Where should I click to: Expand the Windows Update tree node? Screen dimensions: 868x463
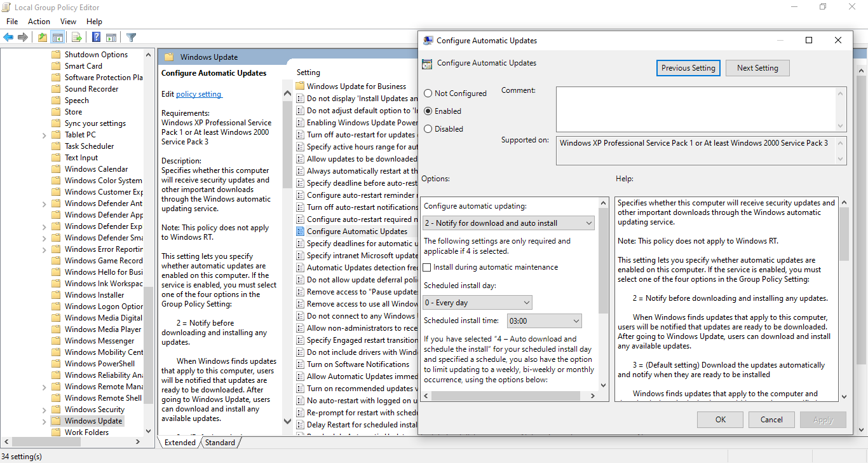44,421
